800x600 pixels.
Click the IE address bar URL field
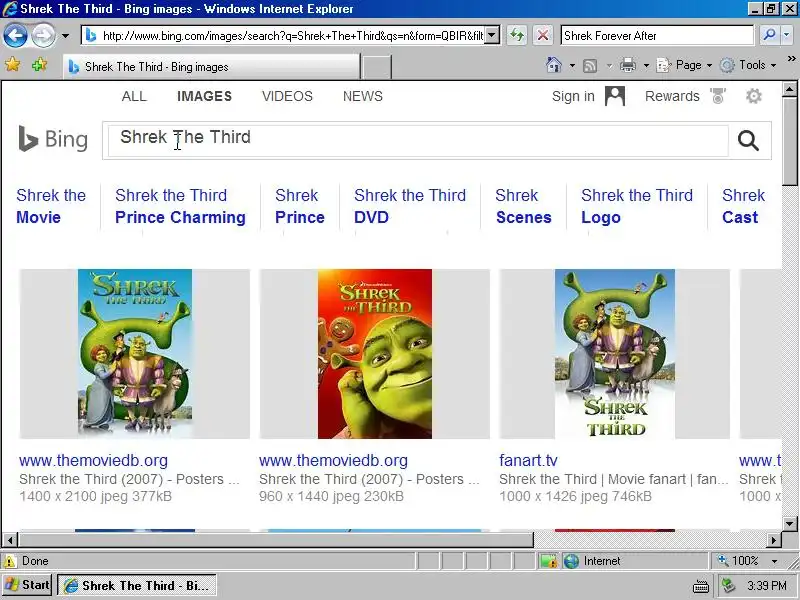(284, 36)
